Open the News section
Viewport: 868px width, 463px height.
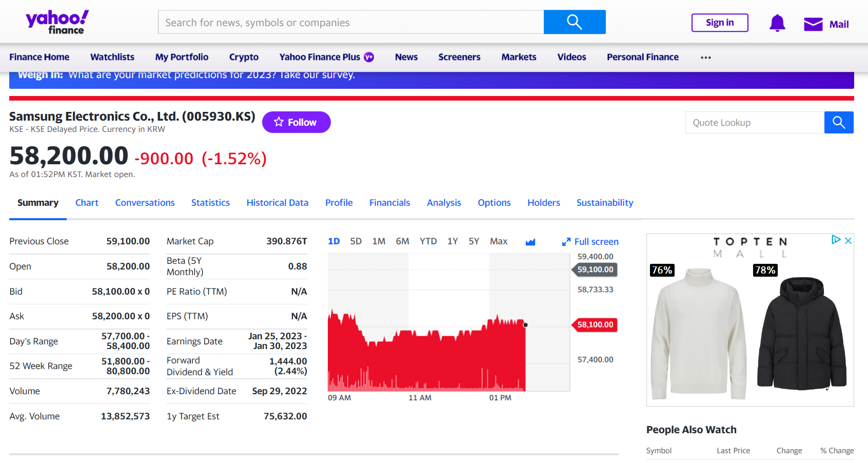point(406,57)
